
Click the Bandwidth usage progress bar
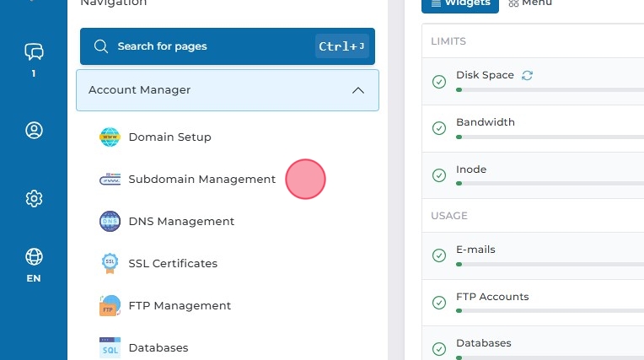pyautogui.click(x=548, y=137)
